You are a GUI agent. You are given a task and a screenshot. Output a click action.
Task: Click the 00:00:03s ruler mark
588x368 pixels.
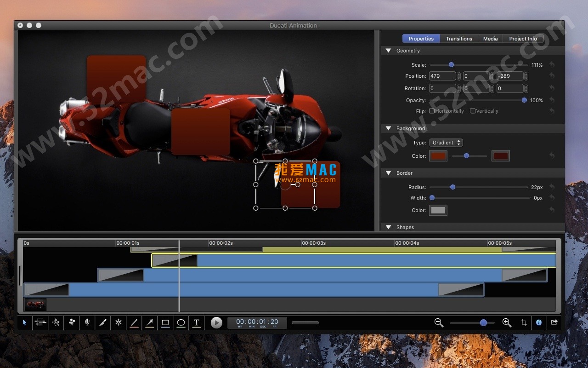click(x=314, y=243)
